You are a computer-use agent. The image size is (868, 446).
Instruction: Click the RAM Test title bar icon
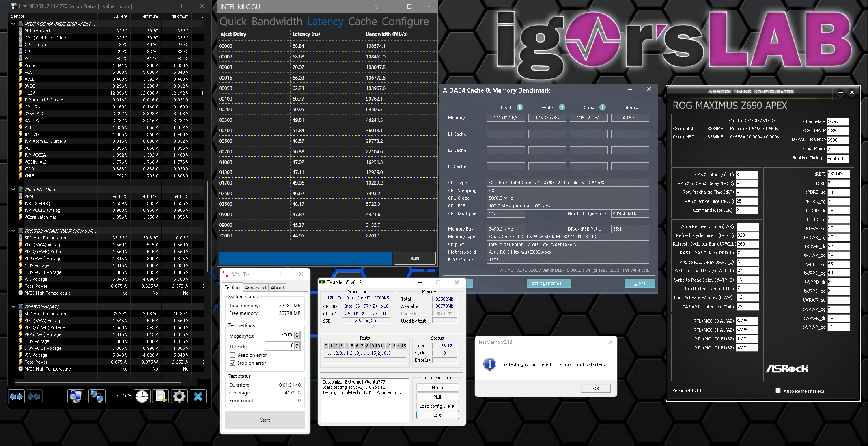pyautogui.click(x=225, y=274)
